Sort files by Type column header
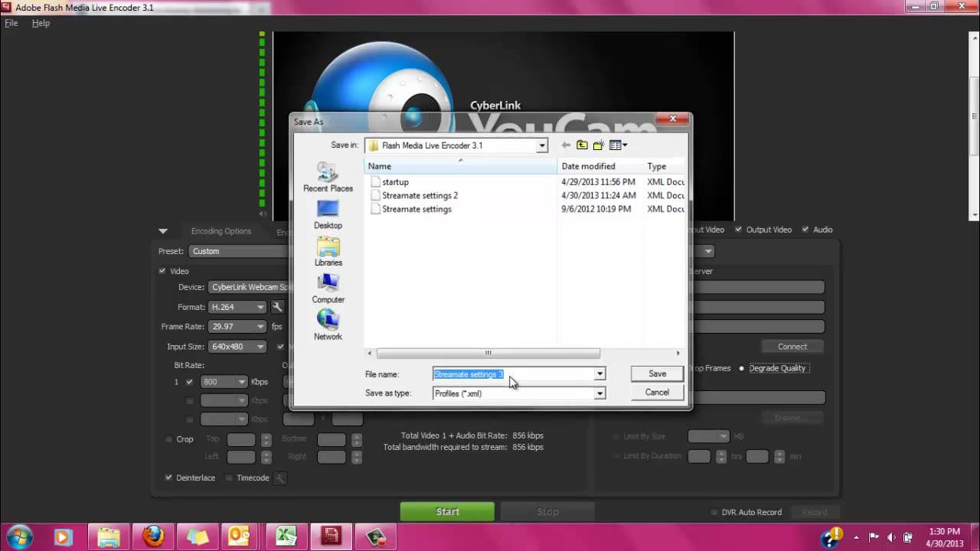980x551 pixels. tap(664, 166)
